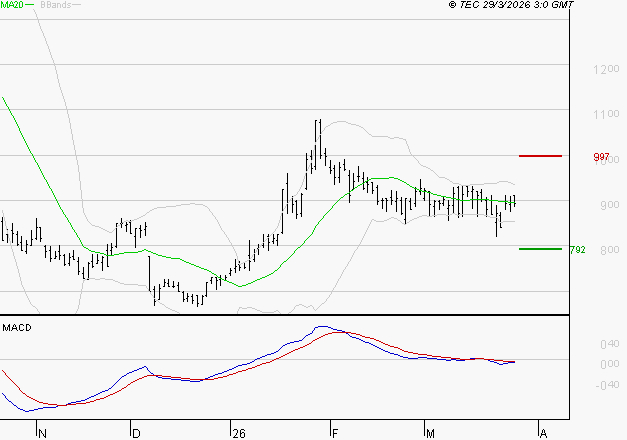This screenshot has height=440, width=627.
Task: Click the M month marker
Action: pos(430,434)
